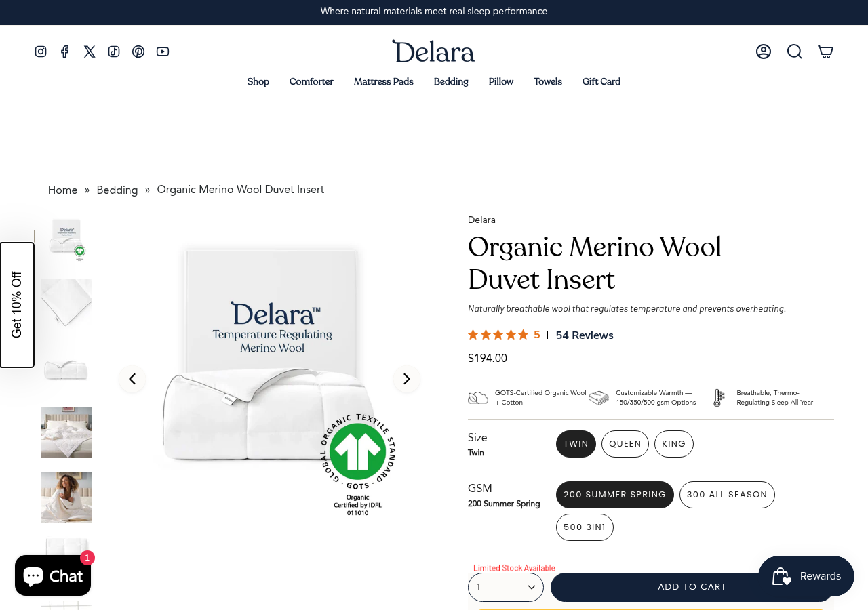The image size is (868, 610).
Task: Open Delara's YouTube channel
Action: (x=163, y=52)
